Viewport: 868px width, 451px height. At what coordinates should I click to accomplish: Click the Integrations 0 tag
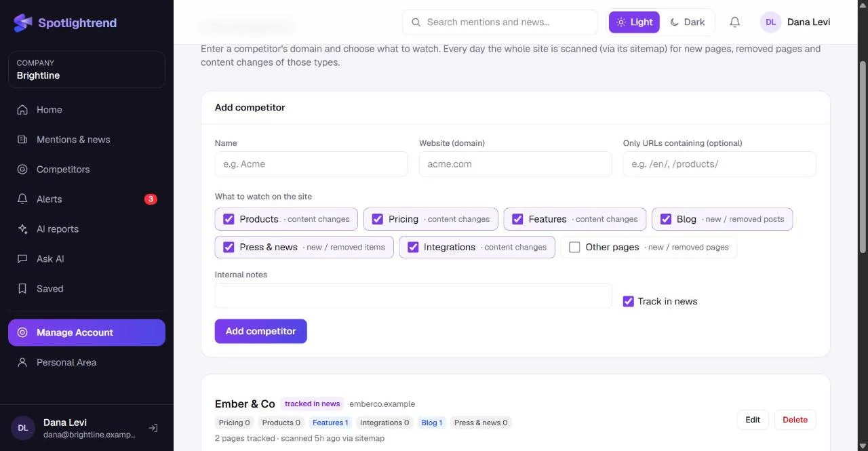click(x=384, y=423)
